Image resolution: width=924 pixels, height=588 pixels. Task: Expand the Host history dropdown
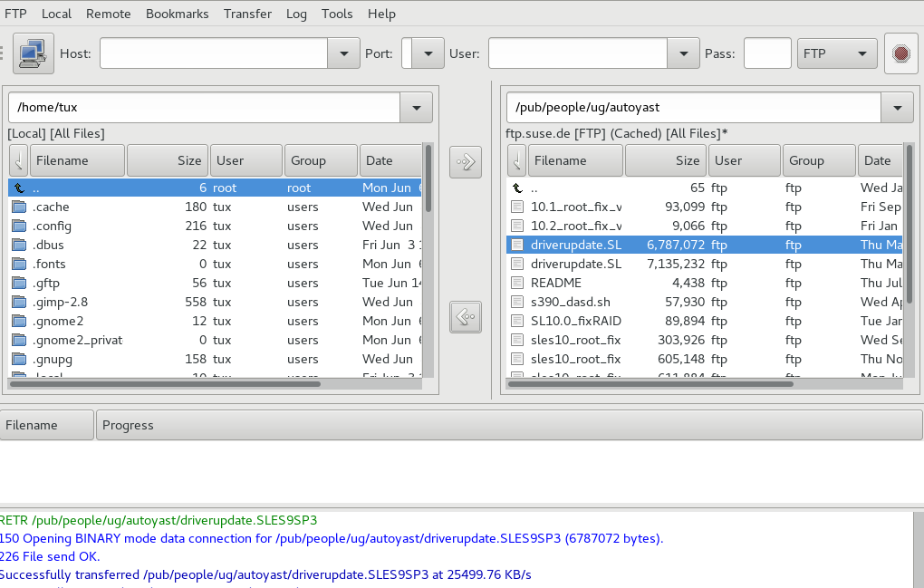pos(343,53)
